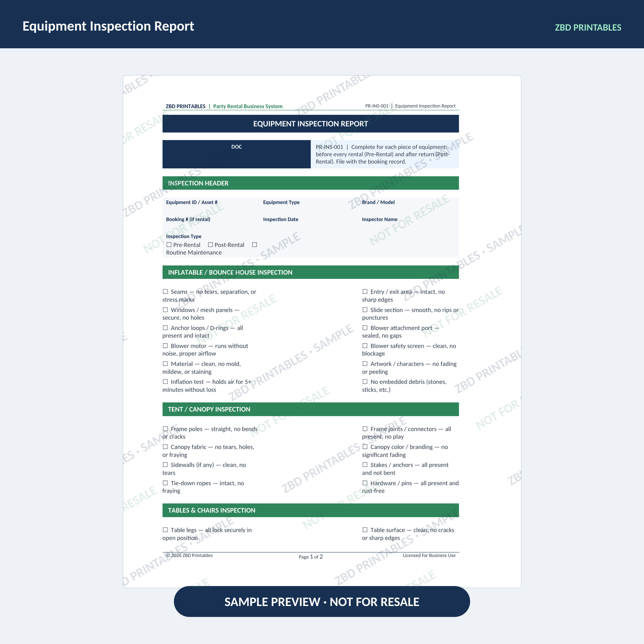
Task: Tick the Tie-down ropes checkbox
Action: 165,483
